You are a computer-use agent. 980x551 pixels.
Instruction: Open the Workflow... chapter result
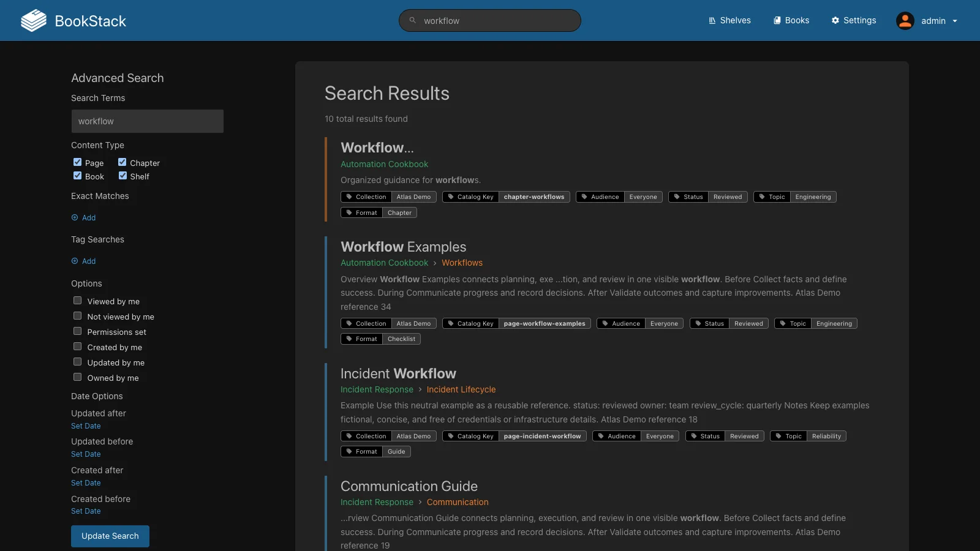(377, 148)
